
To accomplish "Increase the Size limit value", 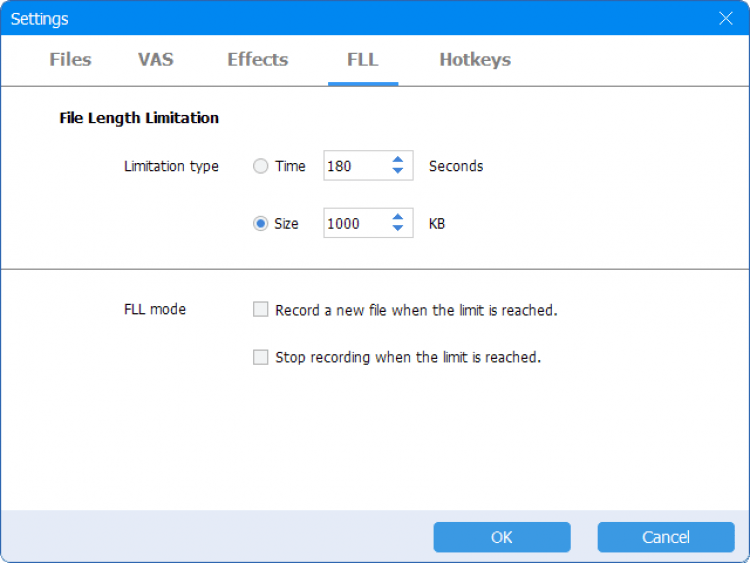I will click(x=398, y=217).
